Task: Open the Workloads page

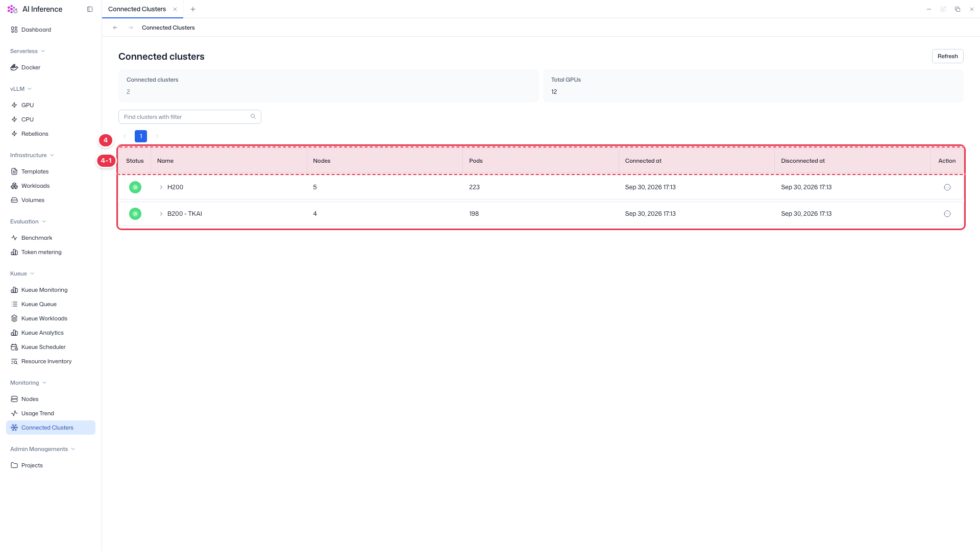Action: coord(51,186)
